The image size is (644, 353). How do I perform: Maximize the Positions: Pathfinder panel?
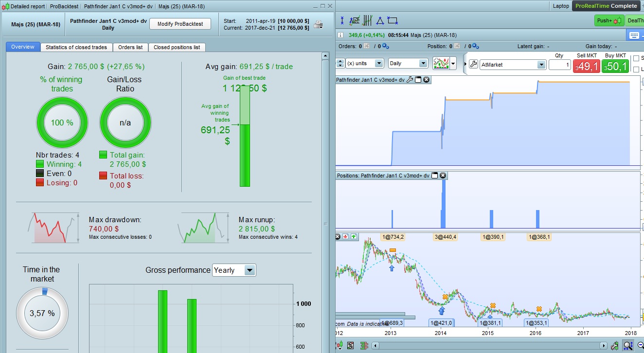pyautogui.click(x=435, y=176)
